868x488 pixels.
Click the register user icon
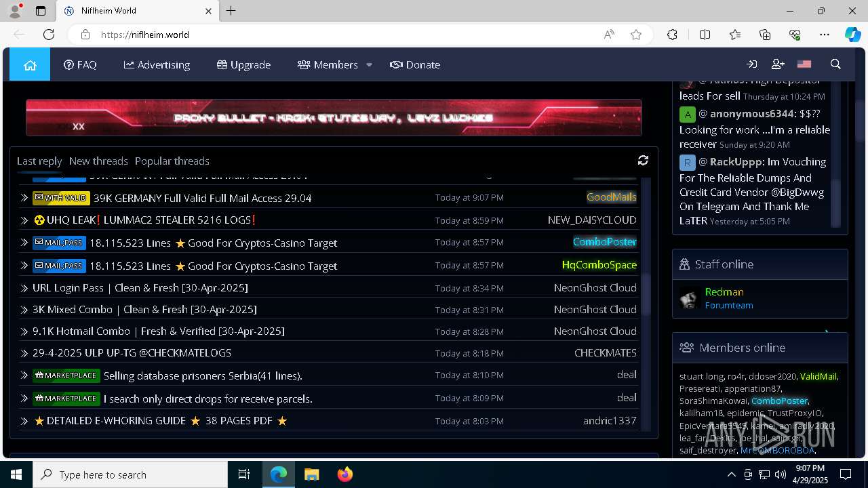[x=778, y=64]
